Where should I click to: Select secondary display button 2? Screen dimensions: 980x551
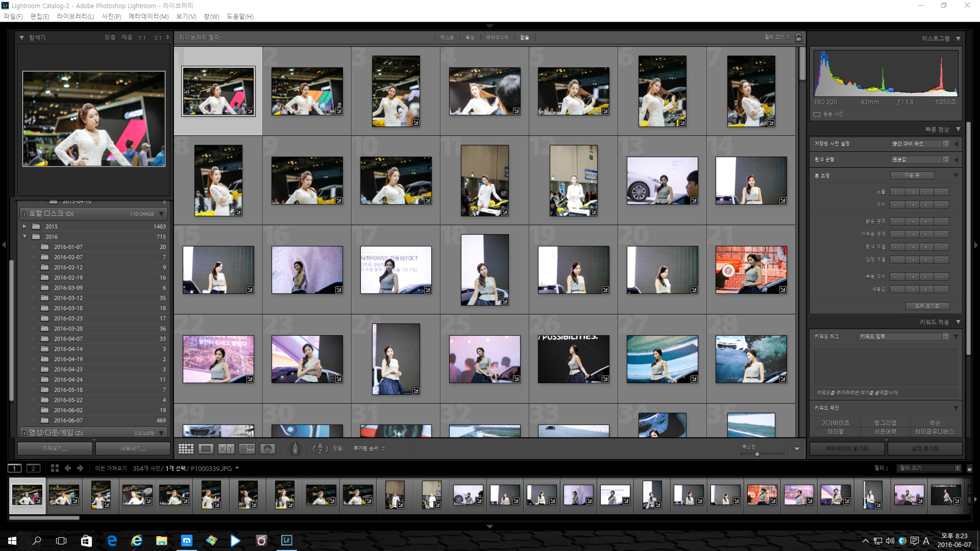pyautogui.click(x=33, y=468)
